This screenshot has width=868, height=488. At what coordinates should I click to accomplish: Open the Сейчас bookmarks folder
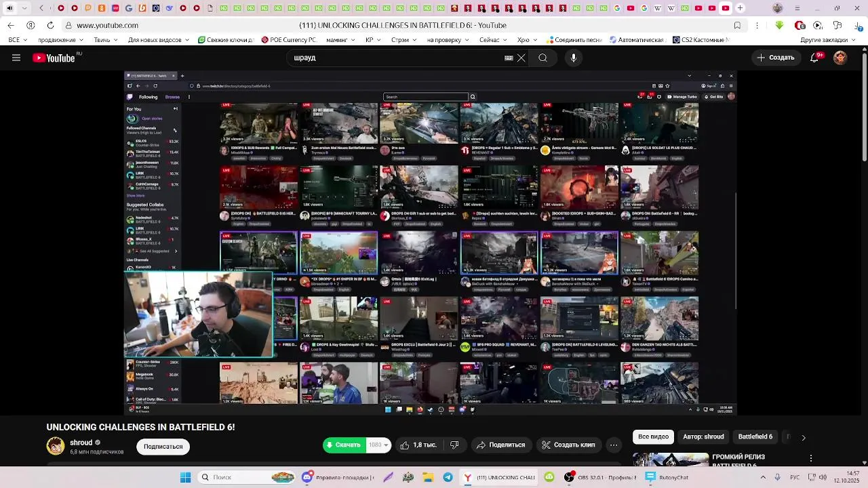492,40
